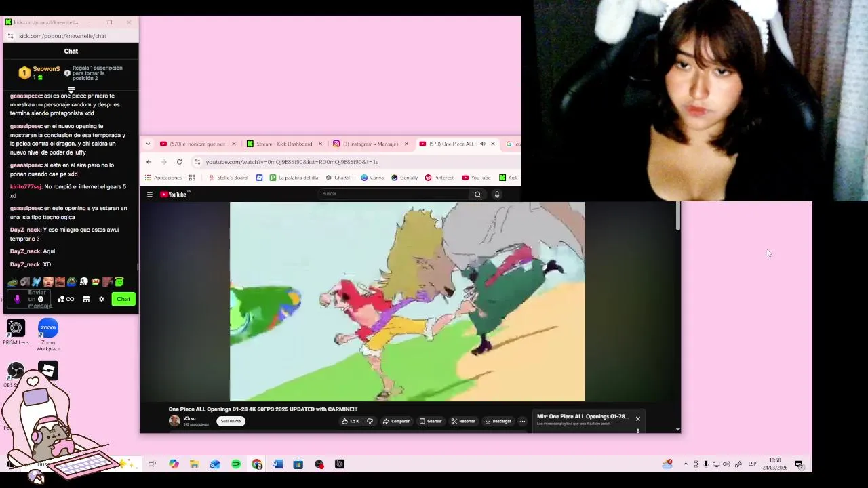Open the YouTube hamburger guide menu
Image resolution: width=868 pixels, height=488 pixels.
pos(150,195)
